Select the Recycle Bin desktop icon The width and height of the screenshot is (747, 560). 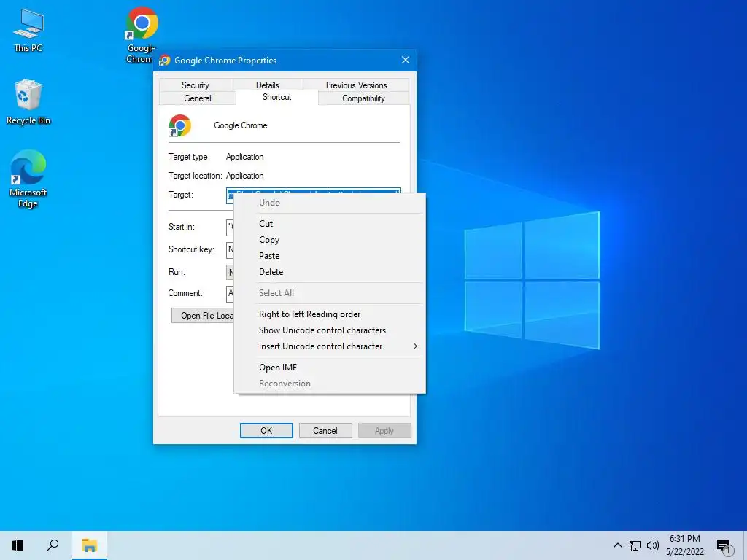coord(28,102)
